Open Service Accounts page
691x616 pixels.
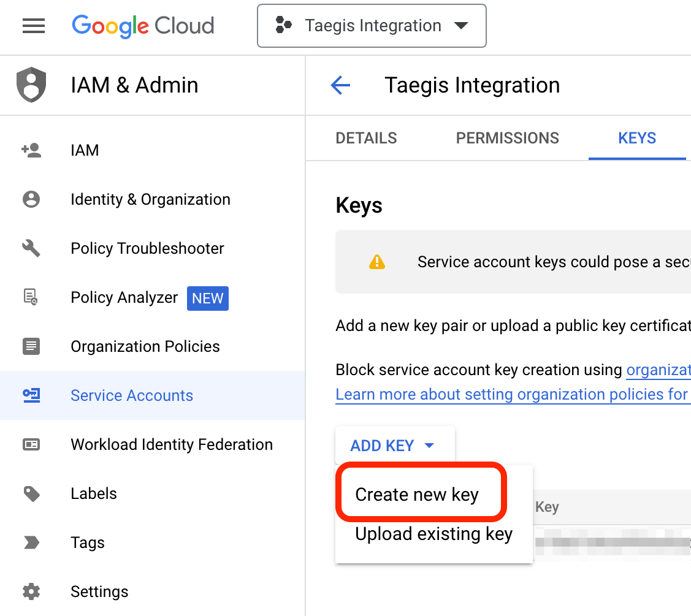(x=153, y=395)
